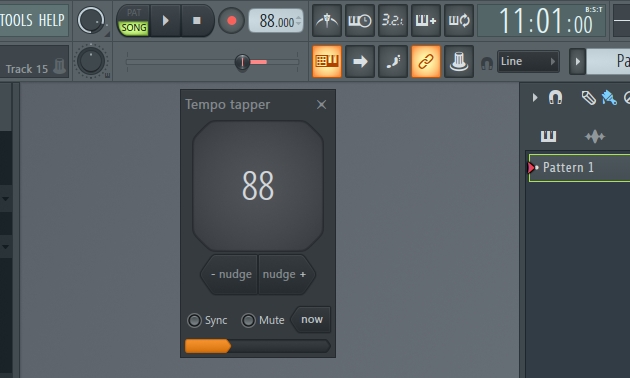This screenshot has width=630, height=378.
Task: Enable the Mute option in Tempo tapper
Action: coord(248,320)
